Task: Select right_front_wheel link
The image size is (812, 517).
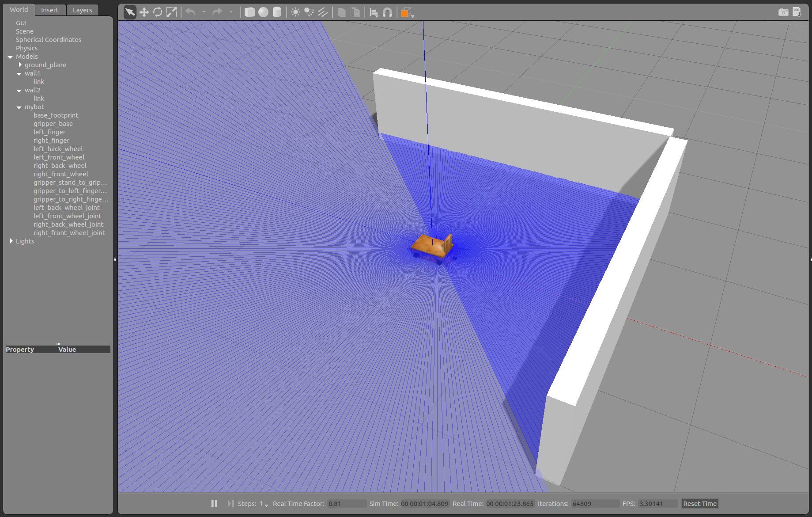Action: point(61,174)
